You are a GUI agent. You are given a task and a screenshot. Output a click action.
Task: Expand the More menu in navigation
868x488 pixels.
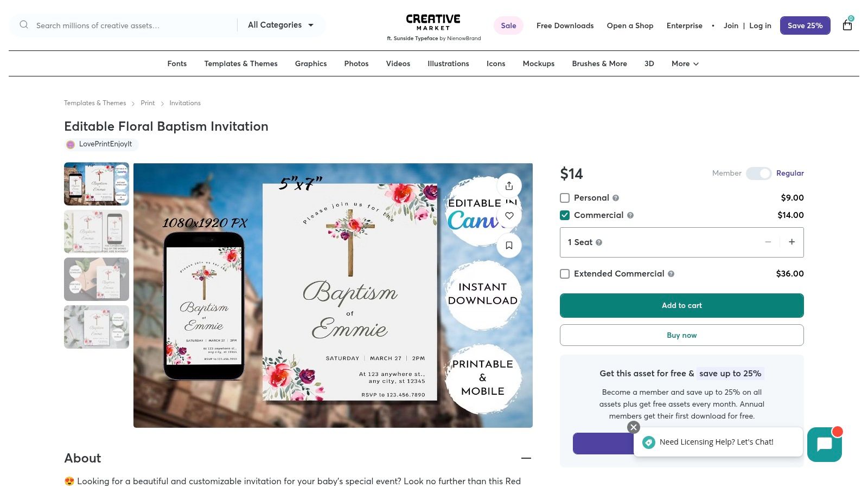[685, 64]
